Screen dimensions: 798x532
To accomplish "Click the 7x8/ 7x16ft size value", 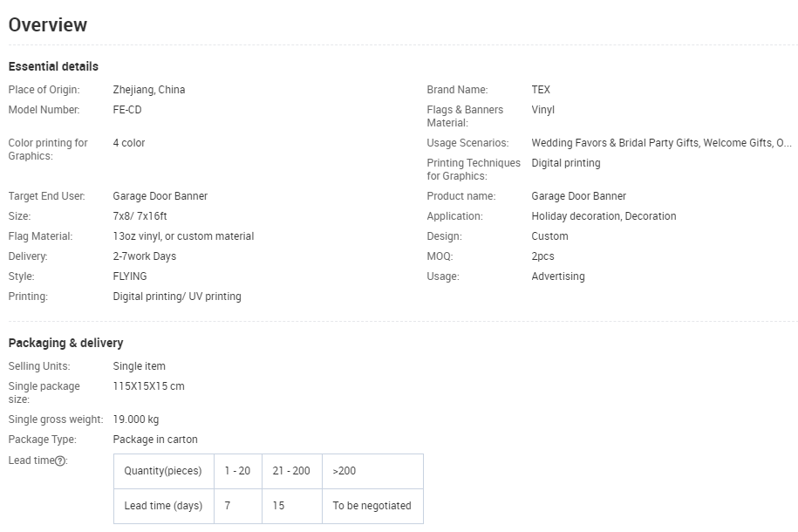I will 140,216.
